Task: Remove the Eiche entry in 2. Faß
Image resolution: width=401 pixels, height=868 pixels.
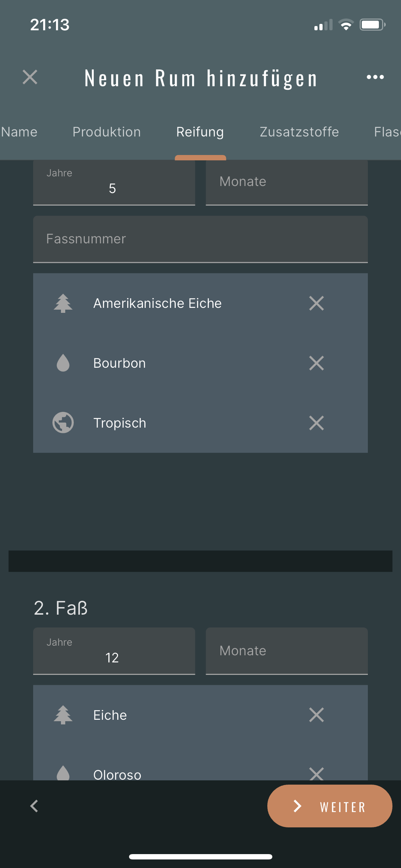Action: tap(316, 715)
